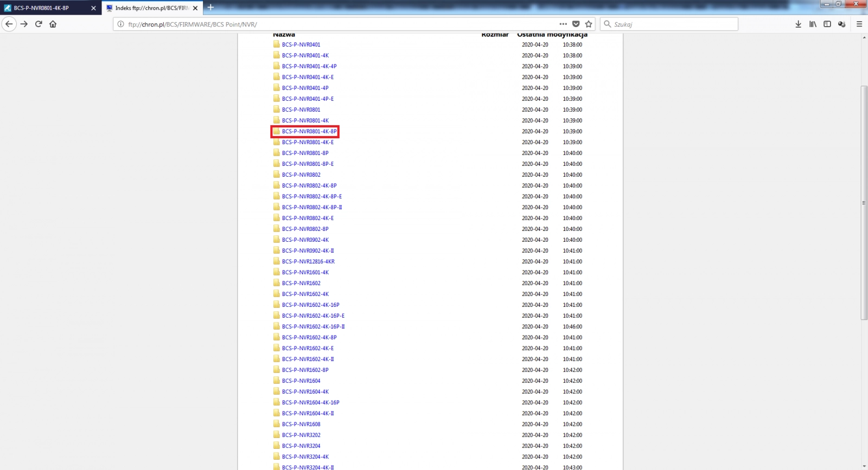Open the Library menu
The image size is (868, 470).
tap(813, 24)
